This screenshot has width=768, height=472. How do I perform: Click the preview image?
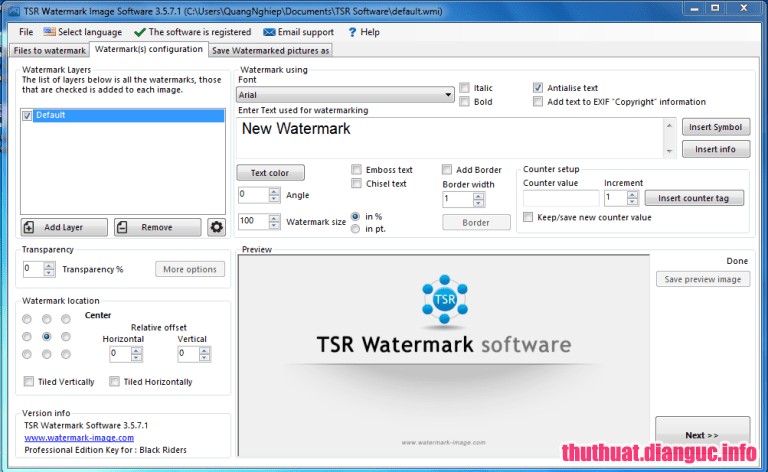(444, 355)
